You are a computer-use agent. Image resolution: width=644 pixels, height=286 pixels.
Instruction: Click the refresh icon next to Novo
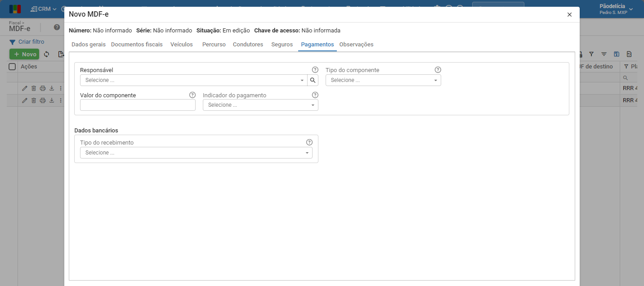[46, 54]
